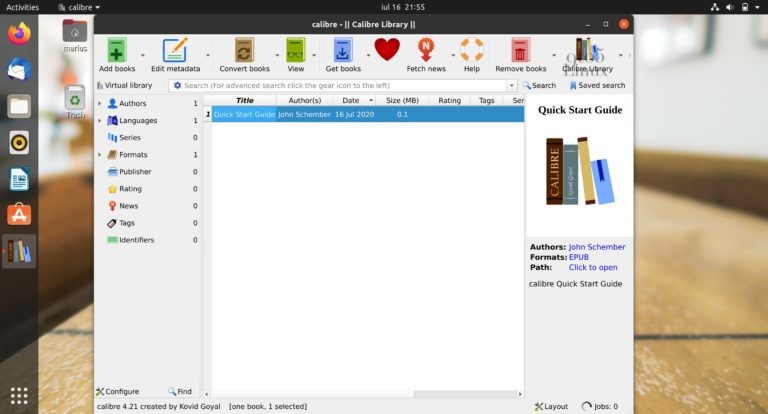Image resolution: width=768 pixels, height=414 pixels.
Task: Sort the book list by Title column
Action: (244, 100)
